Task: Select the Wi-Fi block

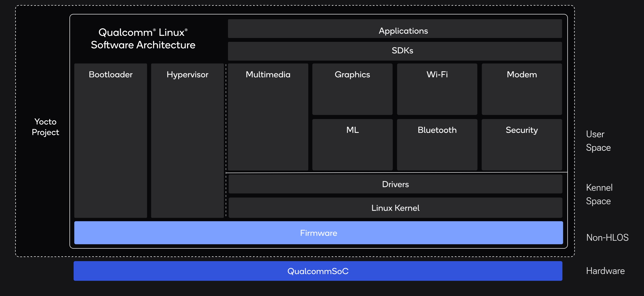Action: click(437, 89)
